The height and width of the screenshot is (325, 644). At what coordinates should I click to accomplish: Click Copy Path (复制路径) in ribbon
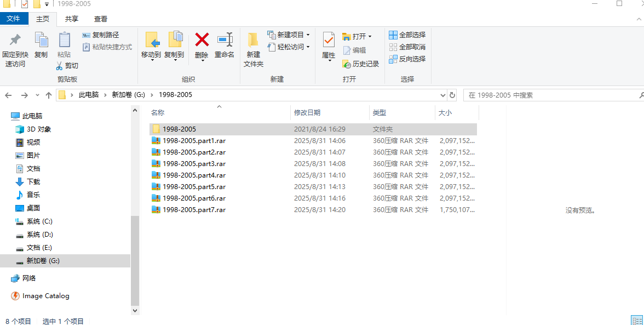click(x=106, y=35)
